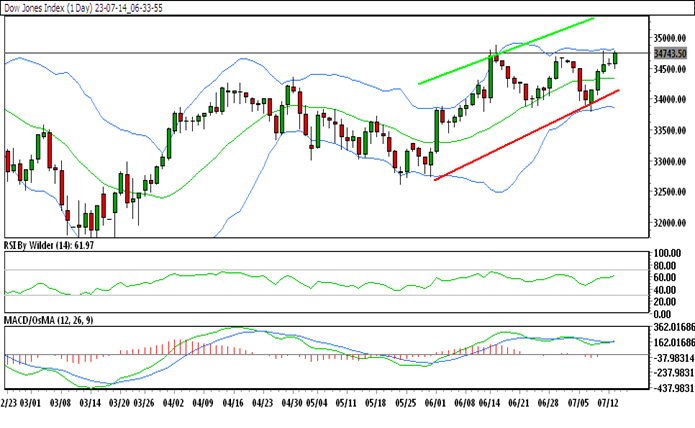Click the 33500.00 price axis label
Image resolution: width=695 pixels, height=428 pixels.
tap(670, 130)
